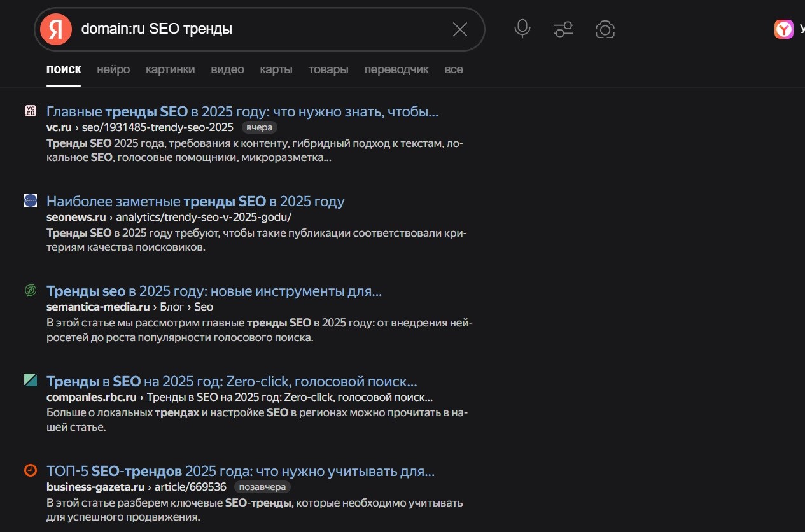Open the Видео tab
This screenshot has width=805, height=532.
tap(227, 69)
